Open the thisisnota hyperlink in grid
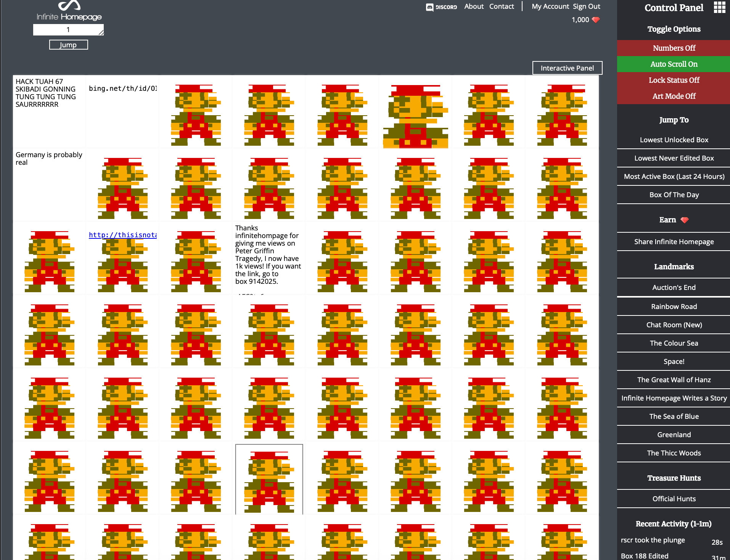The width and height of the screenshot is (730, 560). [x=122, y=235]
